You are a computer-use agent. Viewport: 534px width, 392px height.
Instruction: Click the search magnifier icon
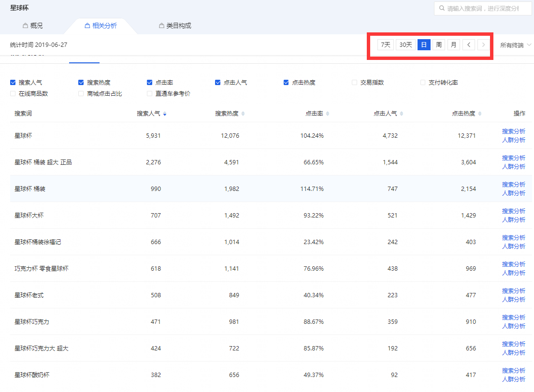pyautogui.click(x=442, y=9)
